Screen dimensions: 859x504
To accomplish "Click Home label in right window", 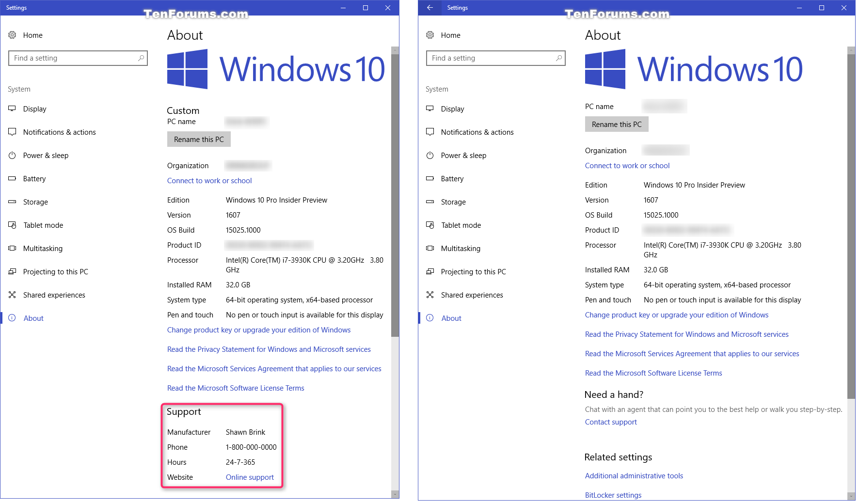I will [451, 35].
